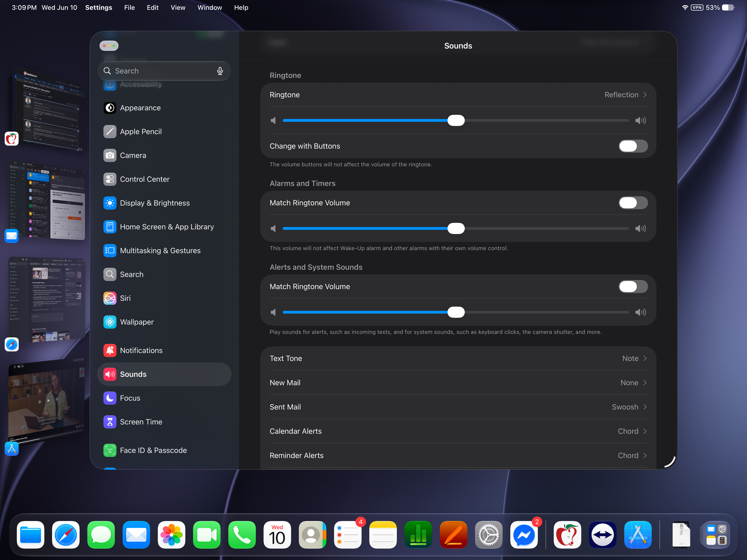
Task: Open New Mail sound selection
Action: click(x=458, y=383)
